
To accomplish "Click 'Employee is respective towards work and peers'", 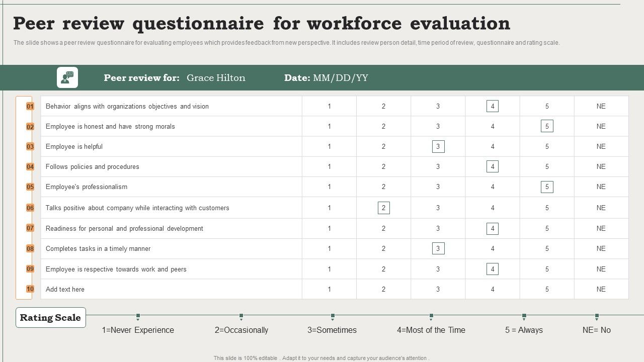I will pyautogui.click(x=116, y=269).
